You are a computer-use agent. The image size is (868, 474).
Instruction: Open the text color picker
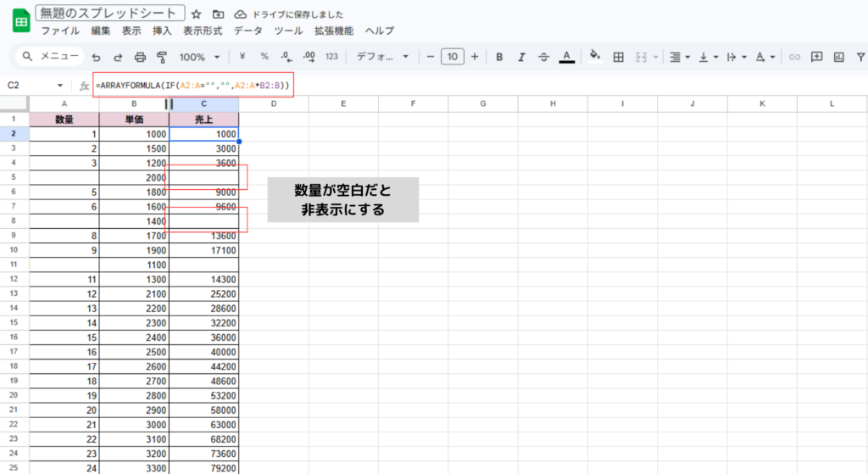pos(566,57)
